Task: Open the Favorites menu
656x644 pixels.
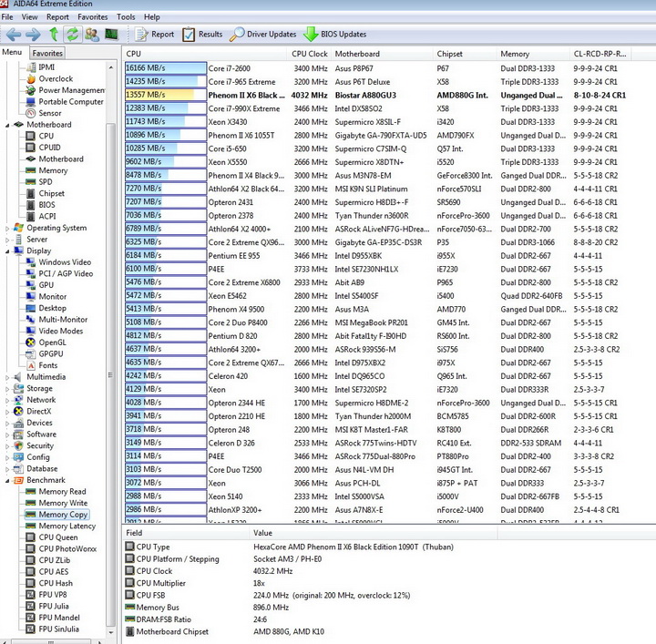Action: coord(92,17)
